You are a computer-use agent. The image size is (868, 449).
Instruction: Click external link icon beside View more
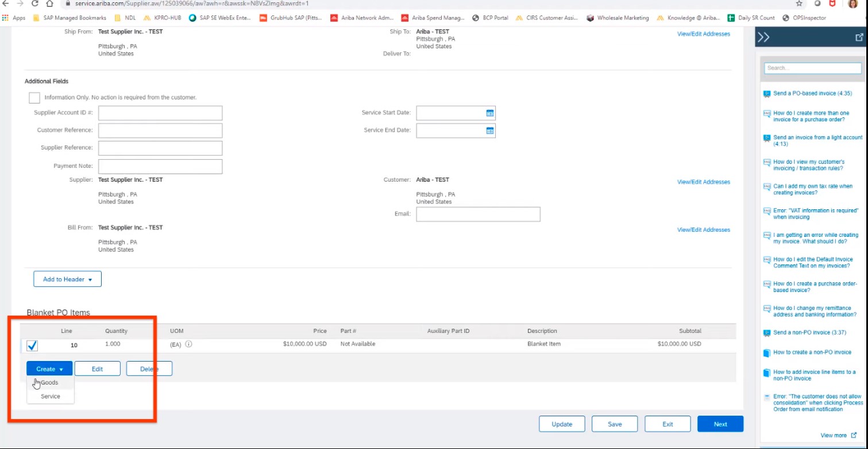coord(855,435)
